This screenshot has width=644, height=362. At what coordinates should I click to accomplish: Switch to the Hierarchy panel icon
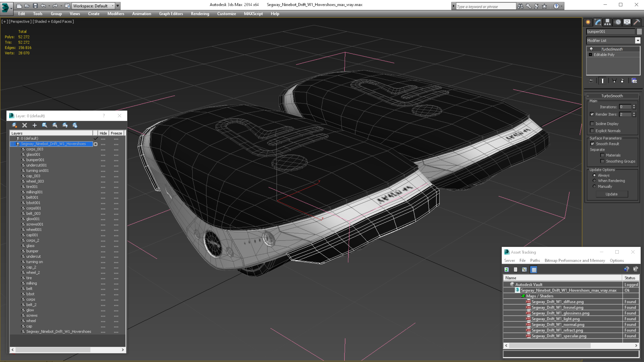608,22
